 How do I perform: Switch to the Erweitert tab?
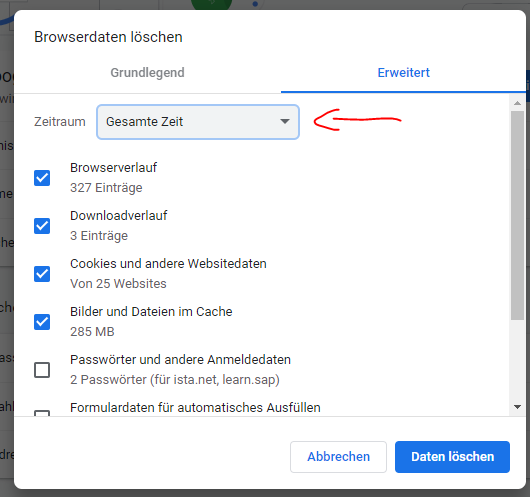[x=403, y=73]
